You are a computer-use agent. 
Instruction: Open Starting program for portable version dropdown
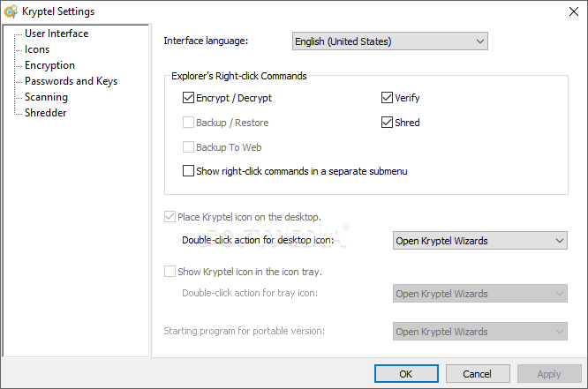(x=480, y=332)
